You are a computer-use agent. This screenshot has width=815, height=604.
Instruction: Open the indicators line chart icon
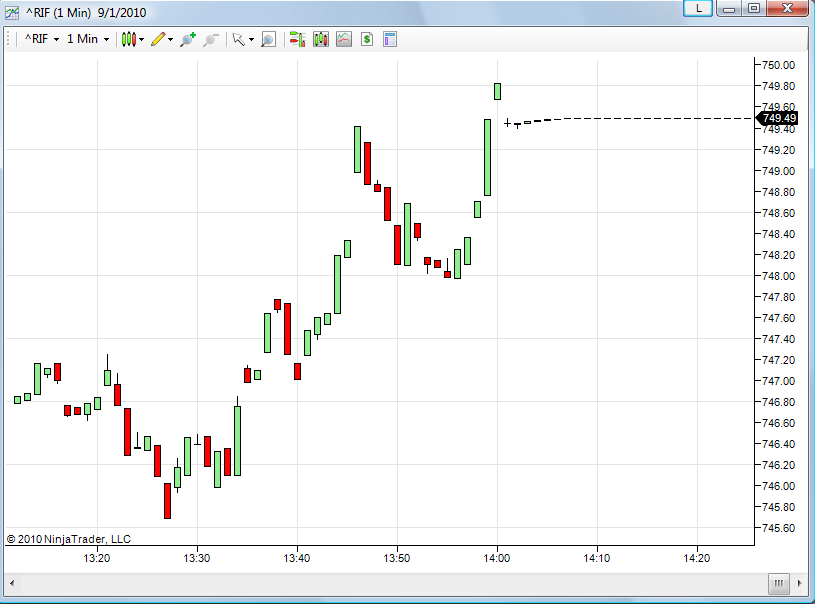[344, 39]
